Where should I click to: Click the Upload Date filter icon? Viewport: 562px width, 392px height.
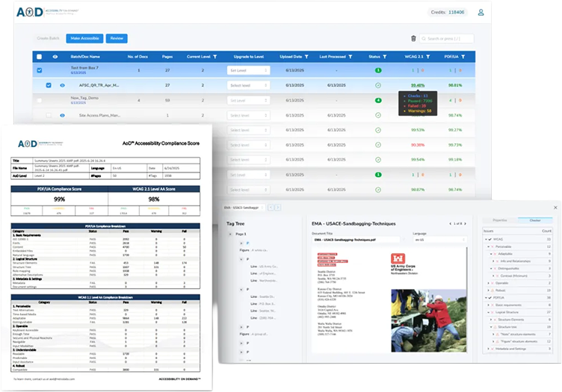click(306, 57)
